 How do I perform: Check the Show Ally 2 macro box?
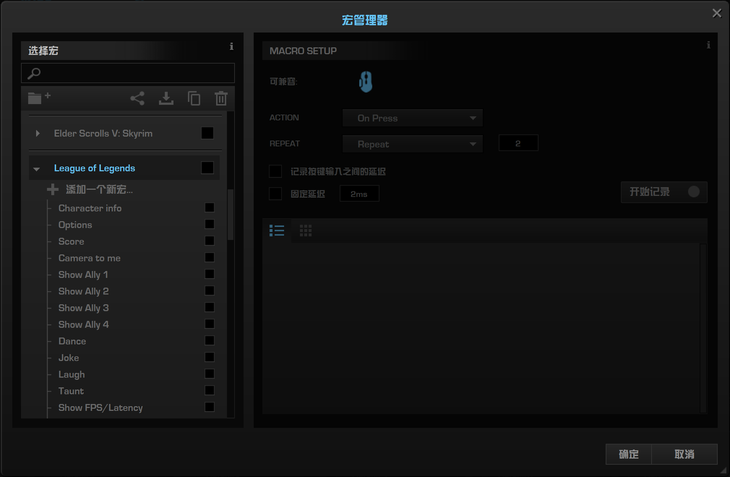pos(210,290)
